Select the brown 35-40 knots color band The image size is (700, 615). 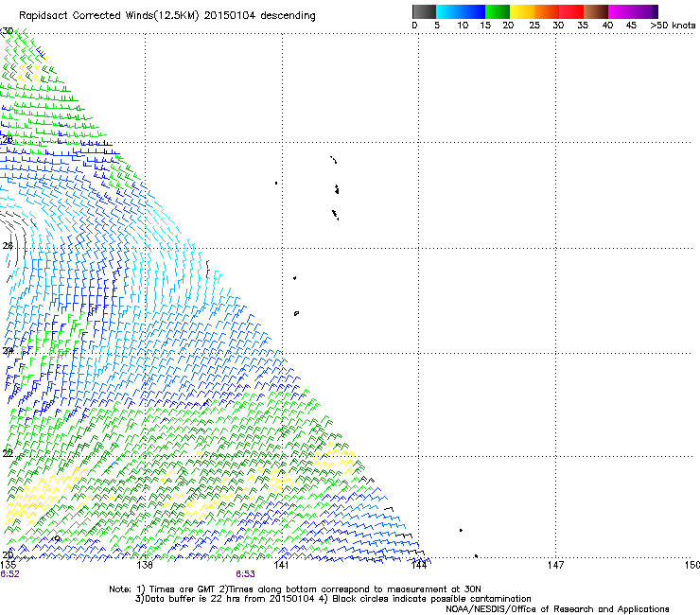596,11
